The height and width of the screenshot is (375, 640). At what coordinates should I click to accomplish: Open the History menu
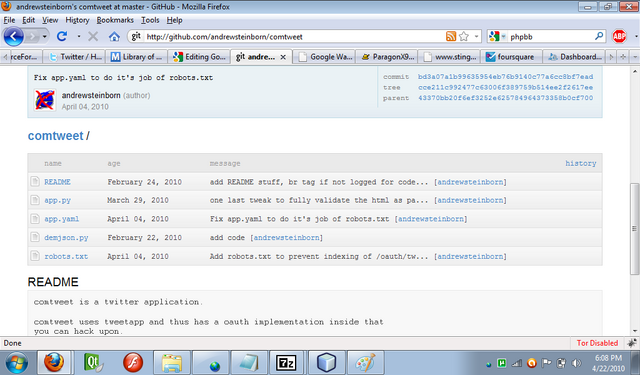tap(77, 20)
